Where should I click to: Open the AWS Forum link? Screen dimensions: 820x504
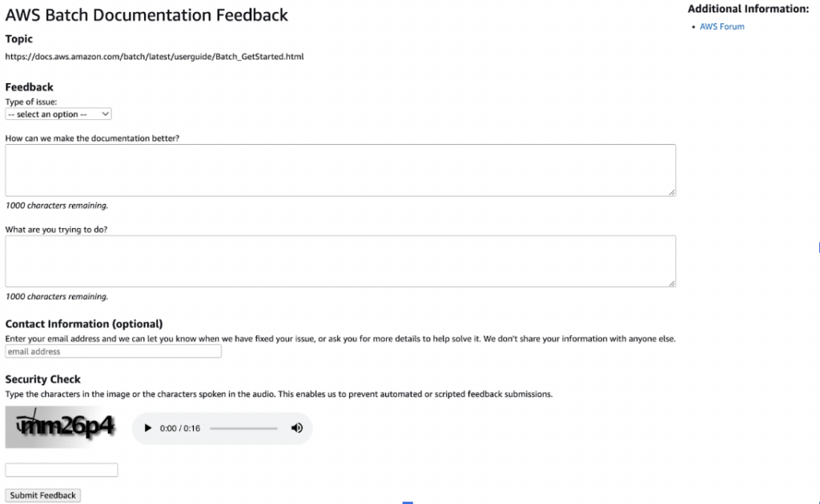tap(722, 26)
